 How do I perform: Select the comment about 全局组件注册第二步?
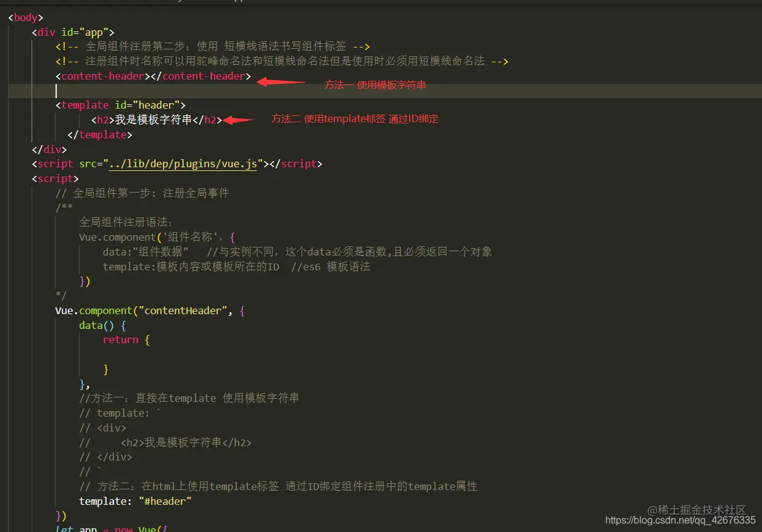(212, 47)
